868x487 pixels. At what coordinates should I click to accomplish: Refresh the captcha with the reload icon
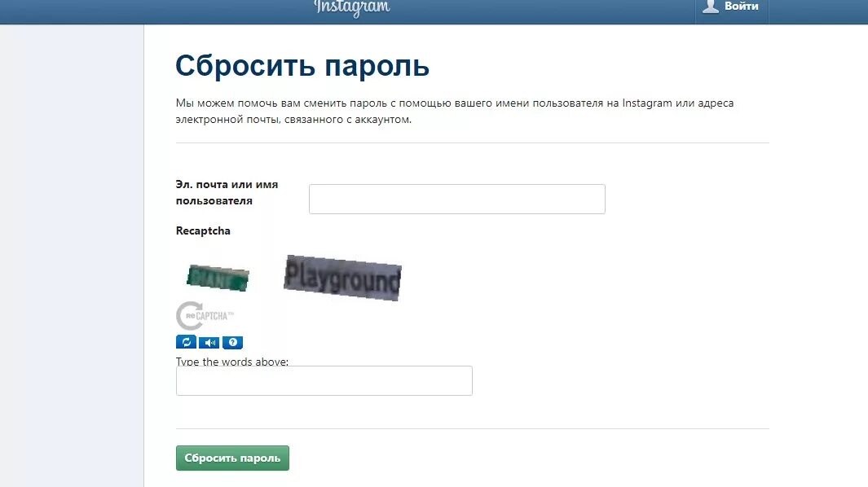186,342
